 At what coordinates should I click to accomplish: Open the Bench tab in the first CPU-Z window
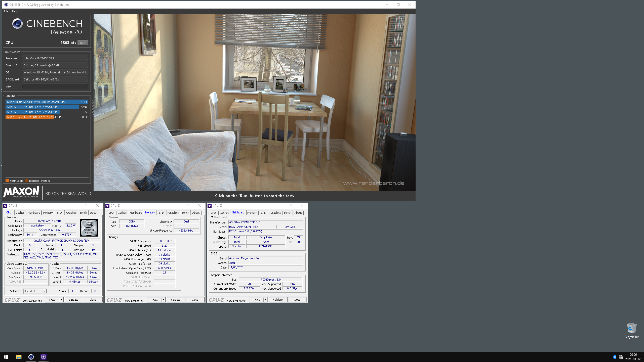coord(83,213)
